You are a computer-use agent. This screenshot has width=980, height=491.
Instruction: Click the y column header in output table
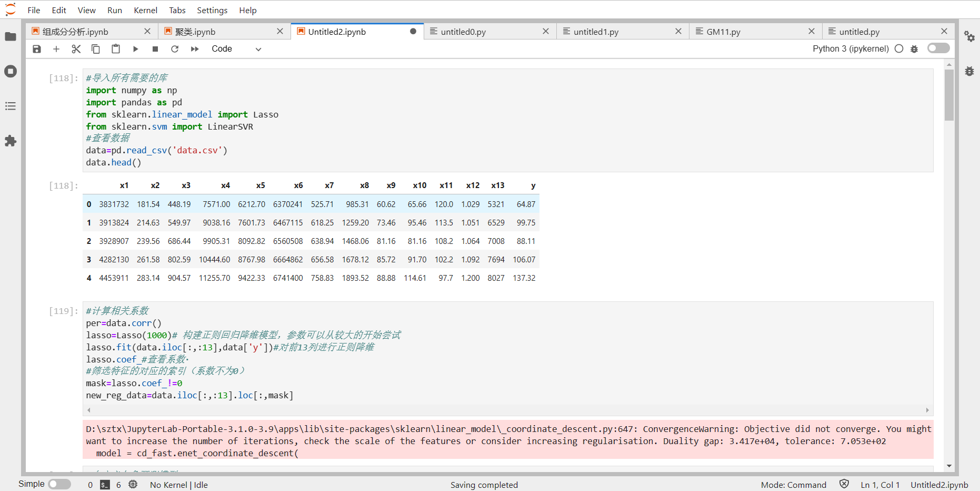click(x=533, y=185)
